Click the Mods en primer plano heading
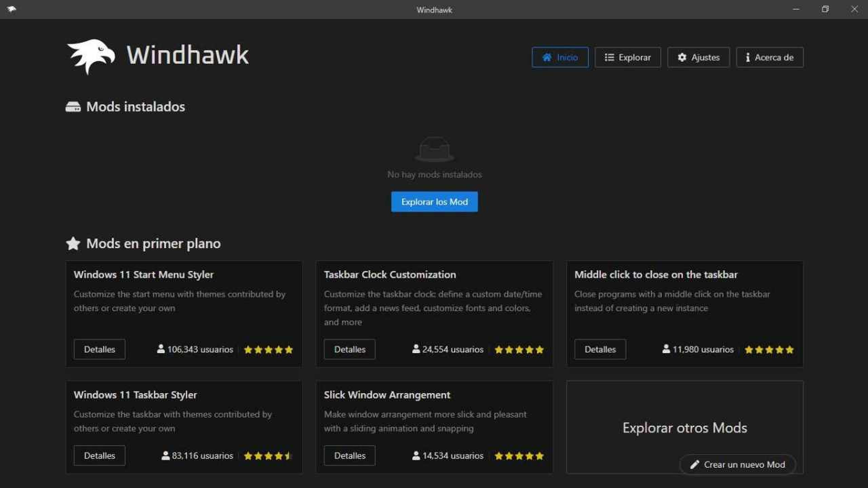This screenshot has height=488, width=868. [153, 244]
